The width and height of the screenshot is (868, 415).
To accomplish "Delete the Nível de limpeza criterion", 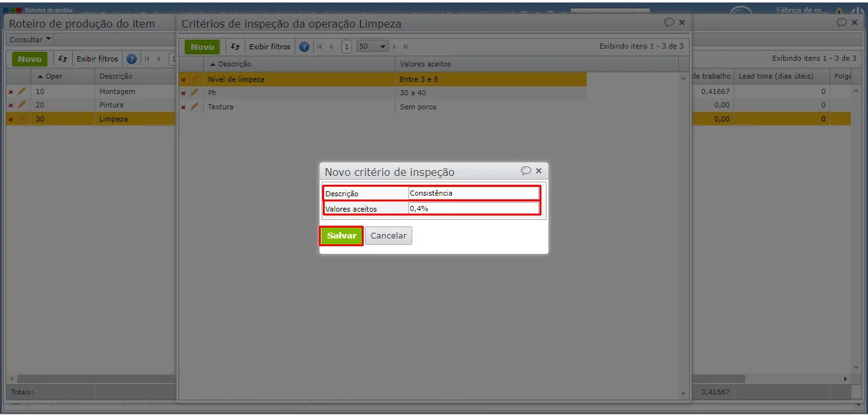I will [183, 80].
